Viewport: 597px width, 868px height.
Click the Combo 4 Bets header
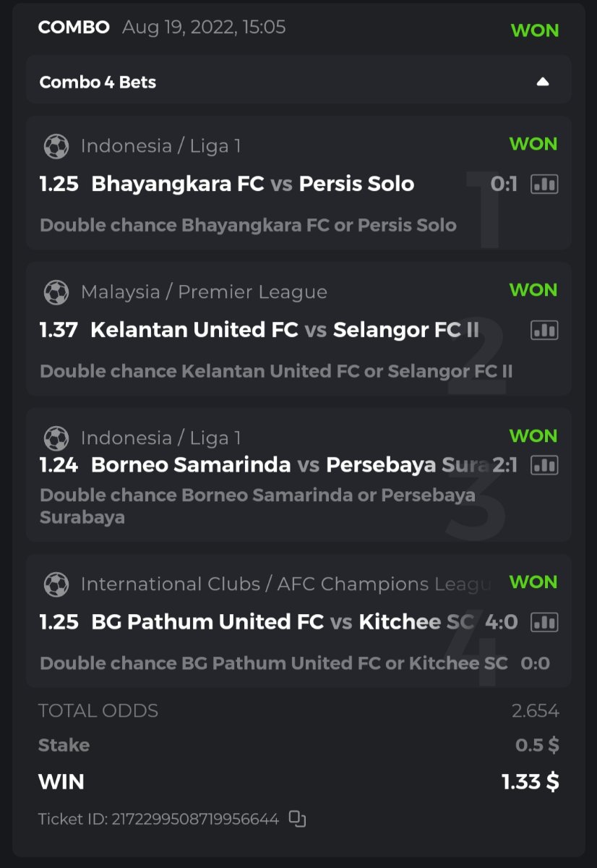tap(98, 82)
